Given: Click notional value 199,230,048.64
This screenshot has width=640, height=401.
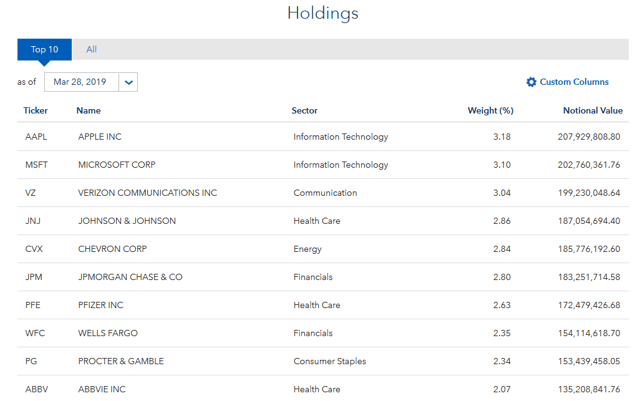Looking at the screenshot, I should coord(589,193).
